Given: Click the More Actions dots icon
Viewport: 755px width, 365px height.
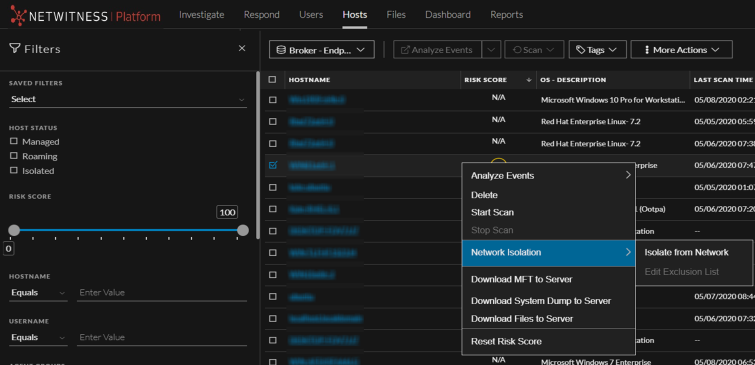Looking at the screenshot, I should pyautogui.click(x=647, y=50).
